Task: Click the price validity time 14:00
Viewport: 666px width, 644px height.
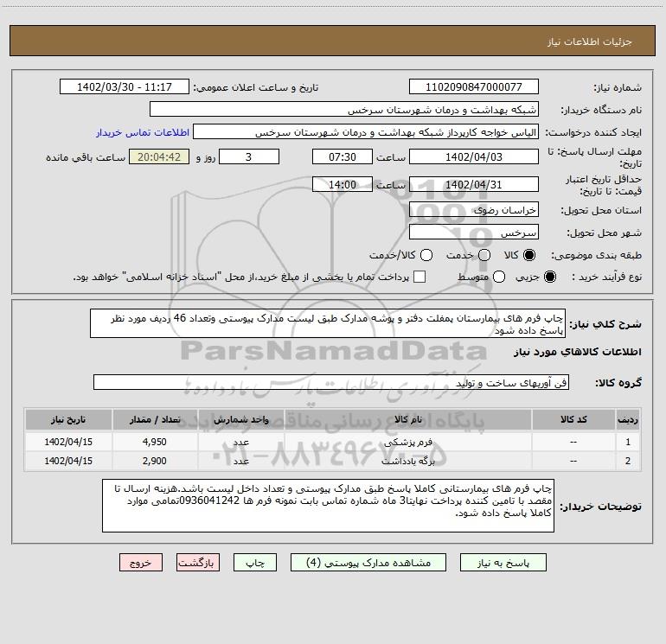Action: tap(343, 184)
